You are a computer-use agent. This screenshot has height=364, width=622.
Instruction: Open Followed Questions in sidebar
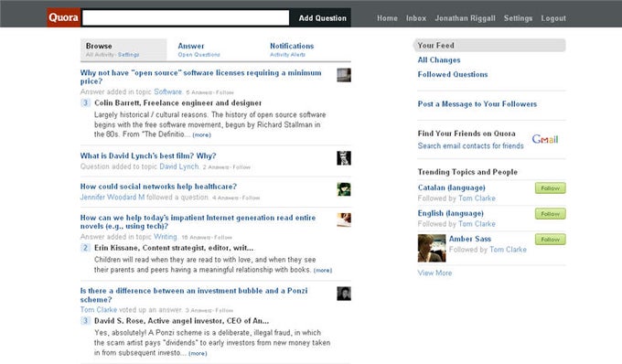click(453, 74)
